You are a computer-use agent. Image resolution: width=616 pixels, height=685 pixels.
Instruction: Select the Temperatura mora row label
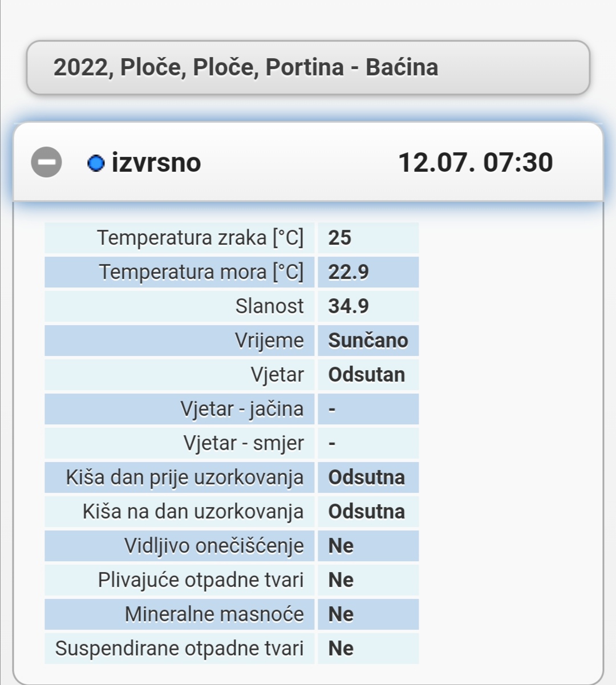coord(201,272)
